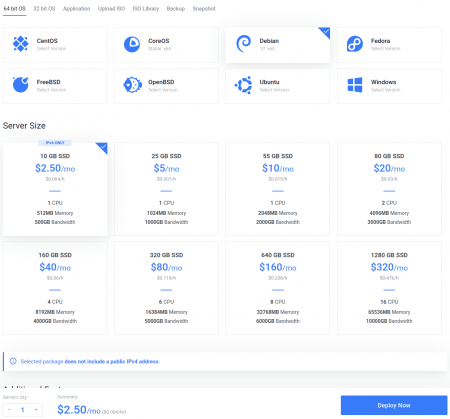Screen dimensions: 450x419
Task: Increase servers quantity with plus button
Action: coord(36,410)
